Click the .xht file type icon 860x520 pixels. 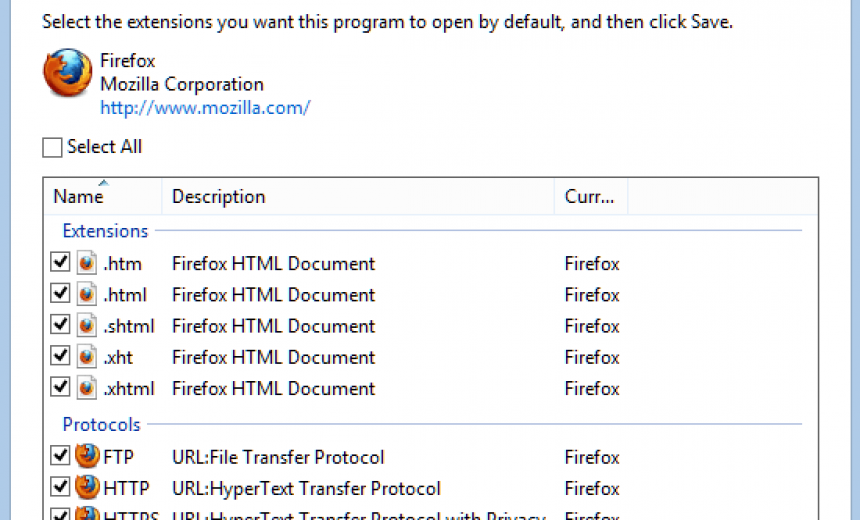pyautogui.click(x=88, y=357)
